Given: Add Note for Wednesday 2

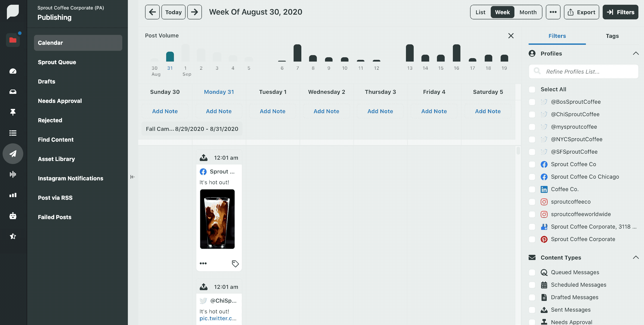Looking at the screenshot, I should (x=326, y=111).
